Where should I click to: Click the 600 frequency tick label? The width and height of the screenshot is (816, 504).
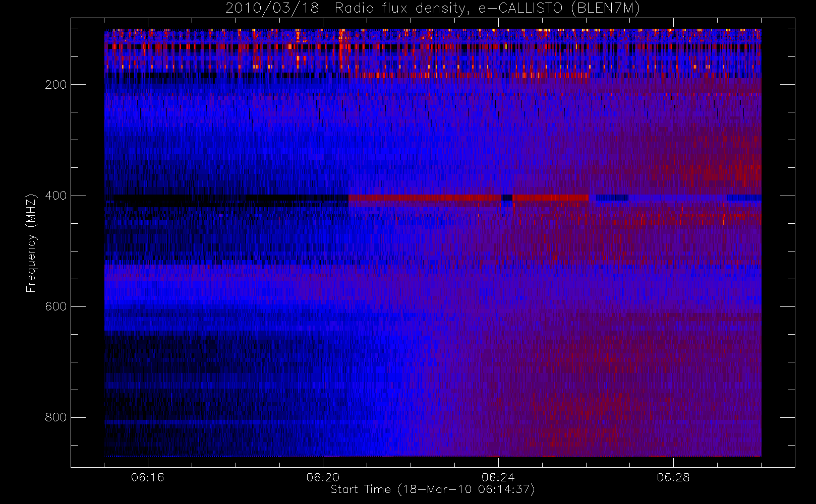tap(55, 306)
